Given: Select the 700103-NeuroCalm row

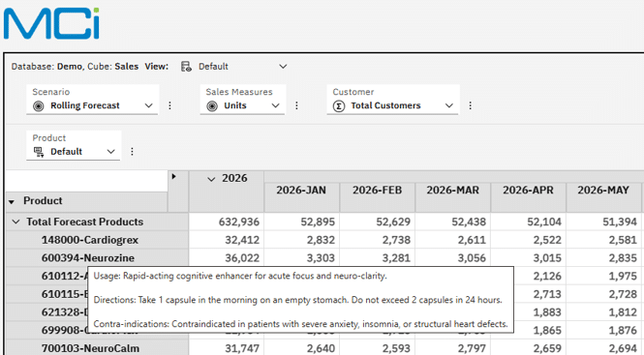Looking at the screenshot, I should (97, 348).
